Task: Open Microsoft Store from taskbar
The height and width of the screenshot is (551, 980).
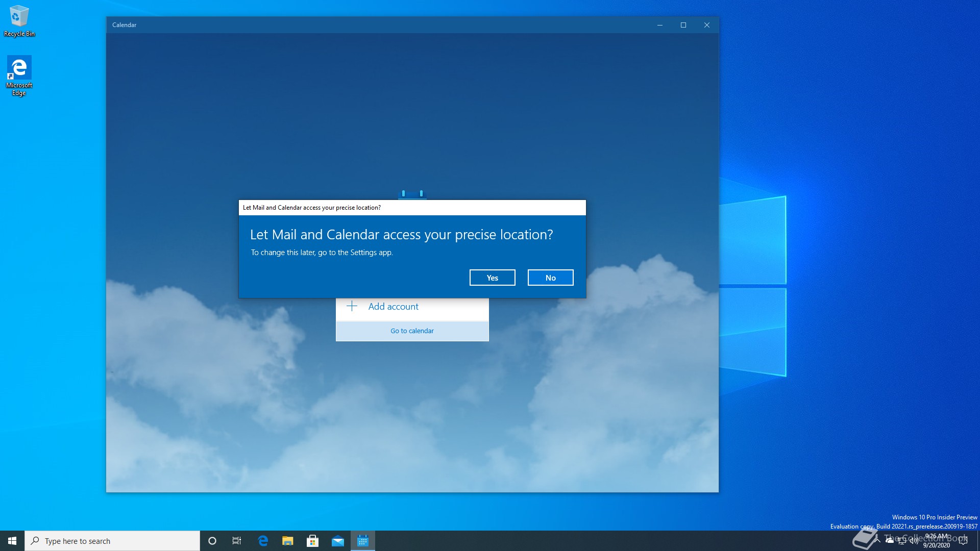Action: pos(313,541)
